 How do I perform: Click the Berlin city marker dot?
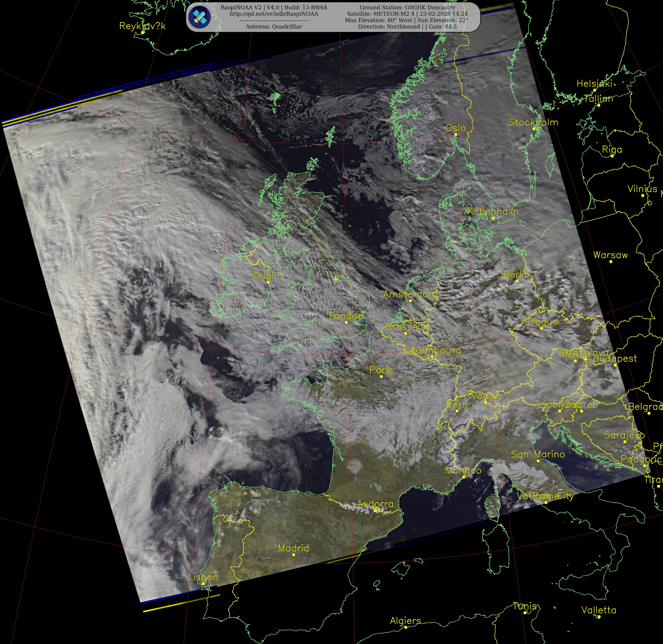(516, 281)
